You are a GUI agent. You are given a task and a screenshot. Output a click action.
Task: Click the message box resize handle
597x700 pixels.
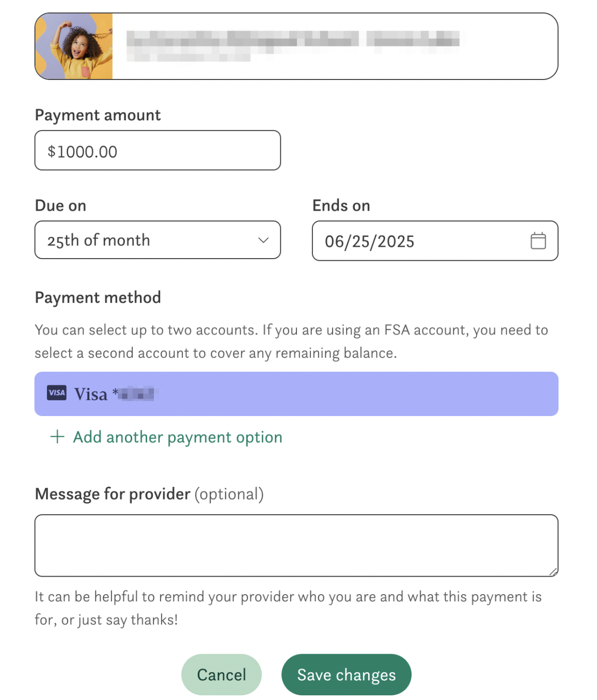(553, 571)
